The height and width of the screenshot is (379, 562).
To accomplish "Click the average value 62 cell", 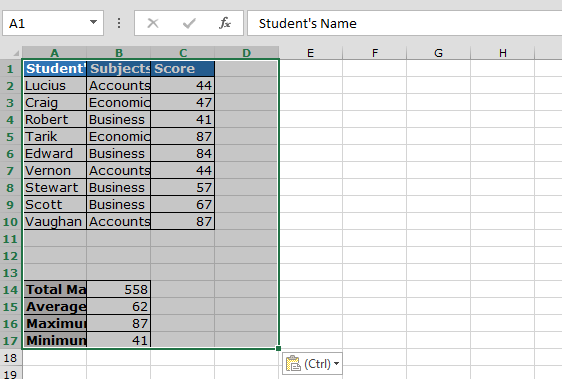I will 119,307.
